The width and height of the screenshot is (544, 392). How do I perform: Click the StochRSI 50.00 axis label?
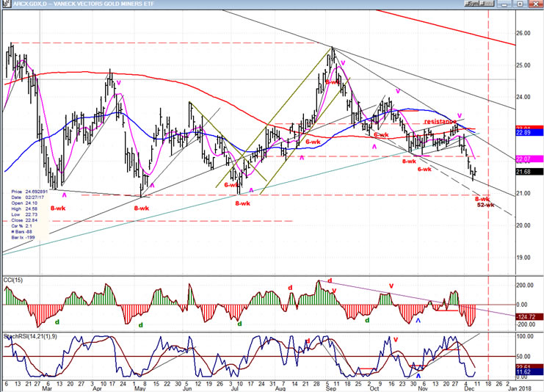point(524,356)
